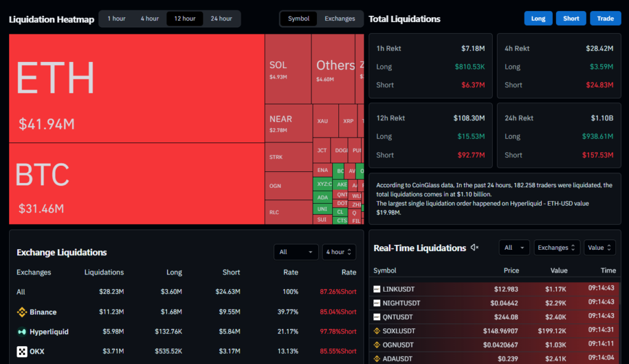Click the LINKUSDT symbol in real-time list

(398, 289)
